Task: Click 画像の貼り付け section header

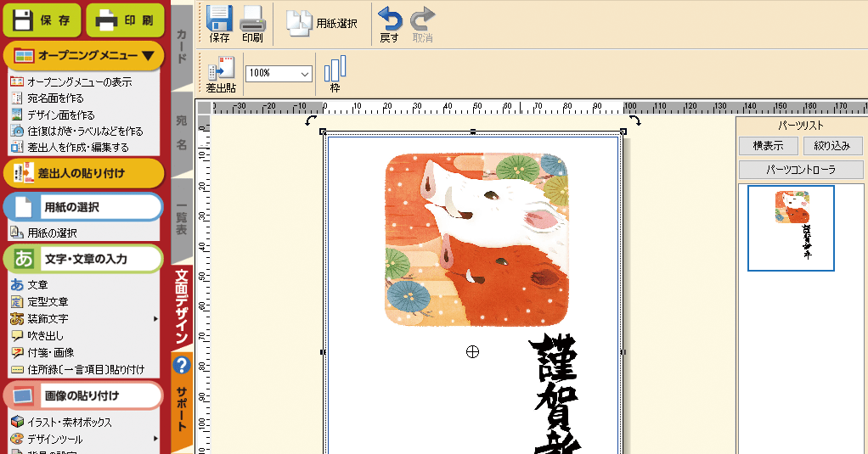Action: [83, 395]
